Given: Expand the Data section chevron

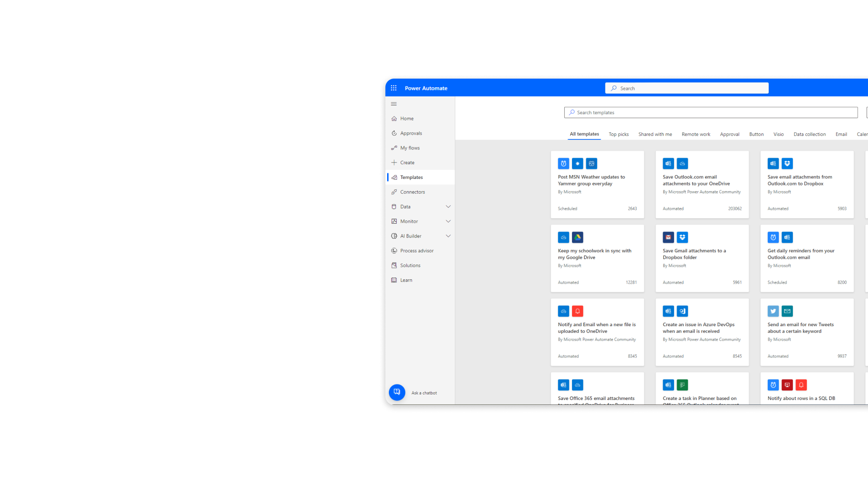Looking at the screenshot, I should point(448,207).
